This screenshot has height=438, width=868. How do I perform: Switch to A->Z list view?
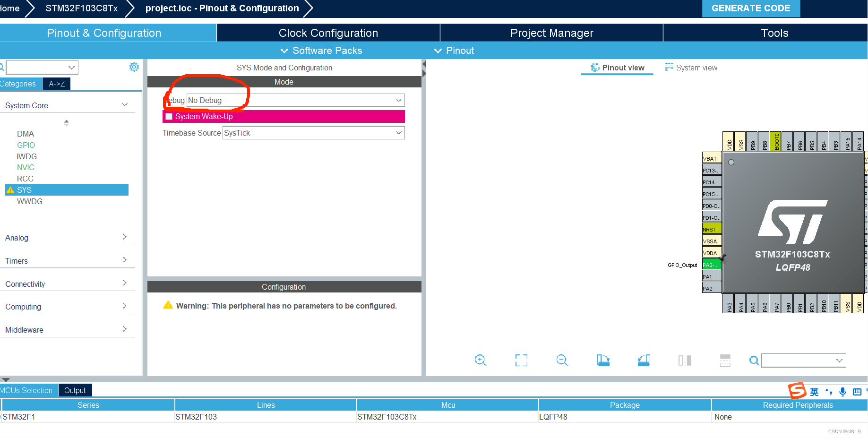(57, 84)
